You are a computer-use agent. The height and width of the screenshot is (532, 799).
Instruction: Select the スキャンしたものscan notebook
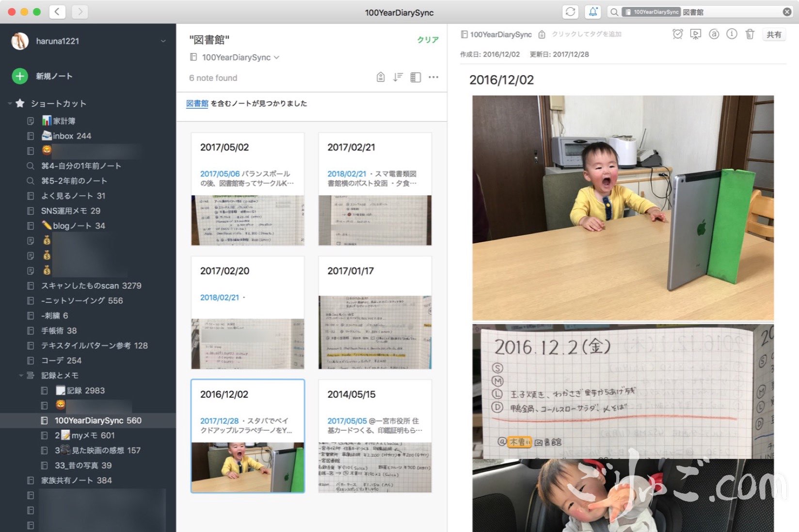coord(91,286)
